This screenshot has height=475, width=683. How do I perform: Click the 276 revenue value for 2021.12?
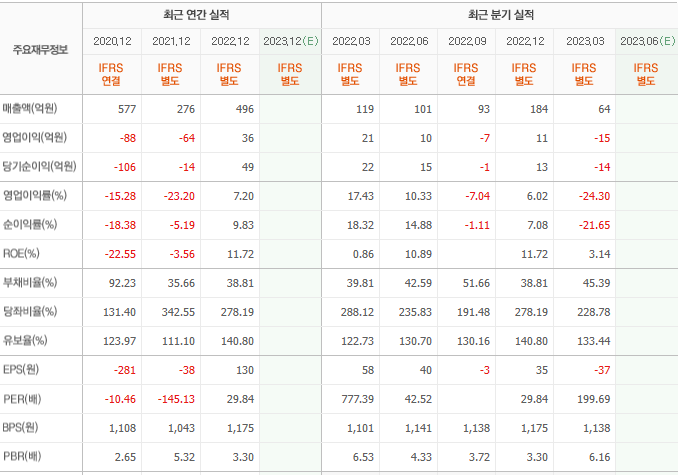click(x=186, y=109)
